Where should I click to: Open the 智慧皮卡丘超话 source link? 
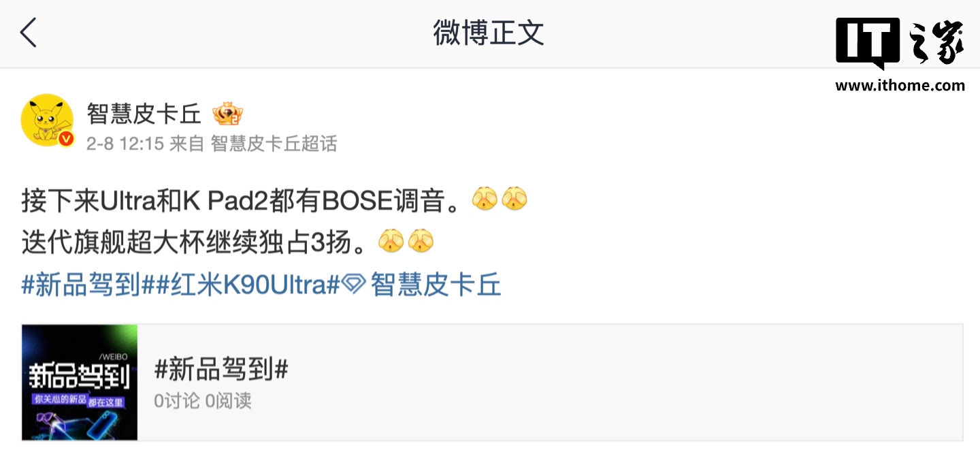tap(274, 144)
